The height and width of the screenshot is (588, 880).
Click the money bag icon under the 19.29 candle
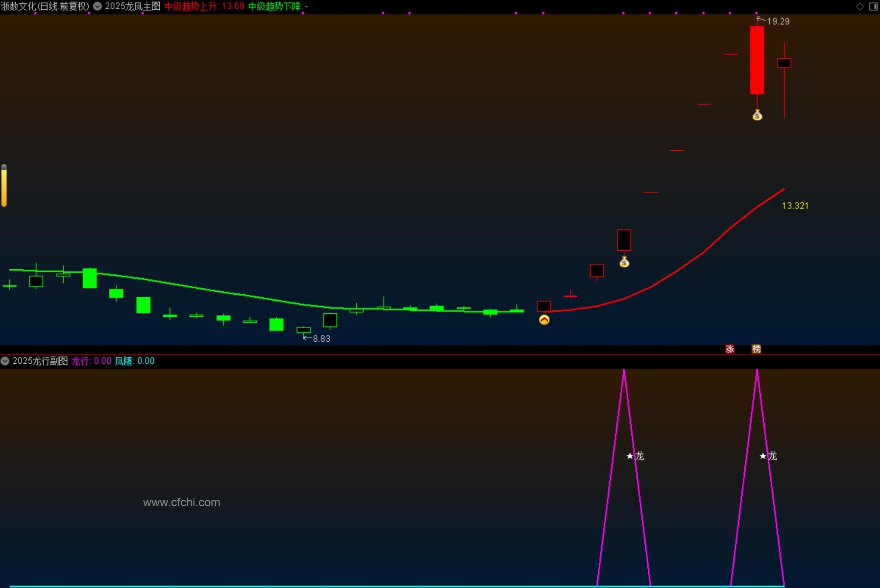click(x=757, y=115)
